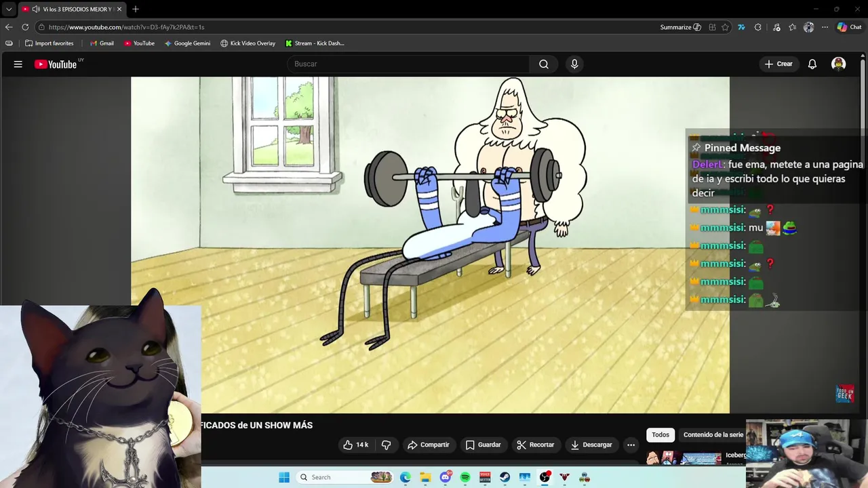Screen dimensions: 868x488
Task: Close the current YouTube browser tab
Action: point(119,9)
